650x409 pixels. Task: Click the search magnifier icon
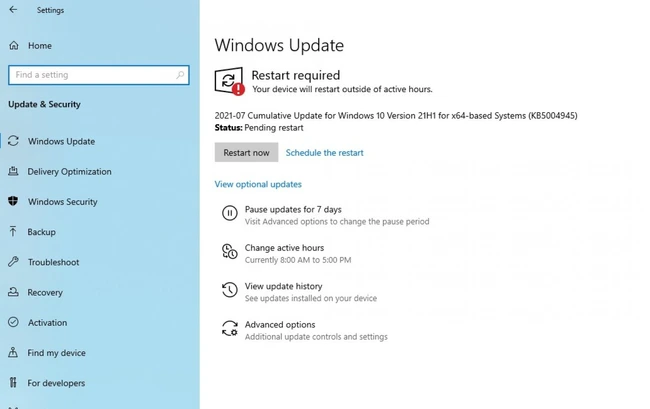pos(180,75)
